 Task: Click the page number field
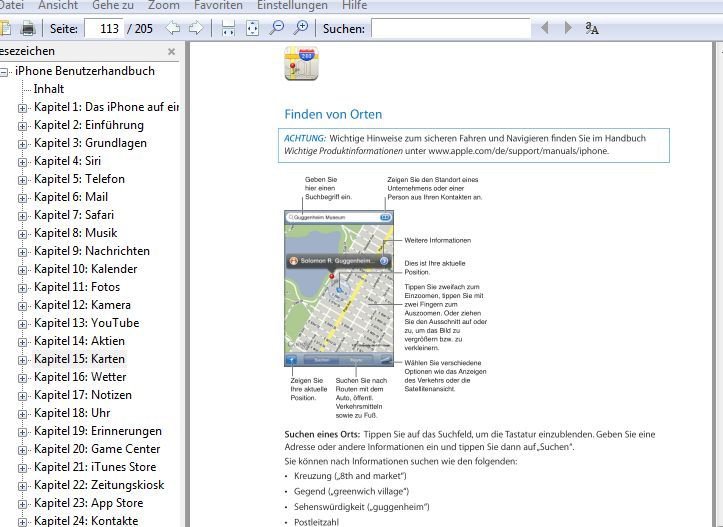(x=104, y=29)
